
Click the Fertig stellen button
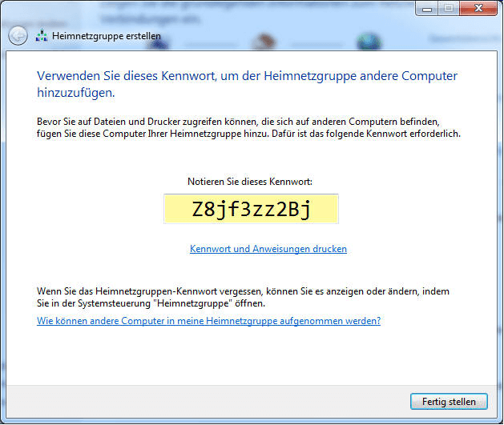[x=449, y=402]
